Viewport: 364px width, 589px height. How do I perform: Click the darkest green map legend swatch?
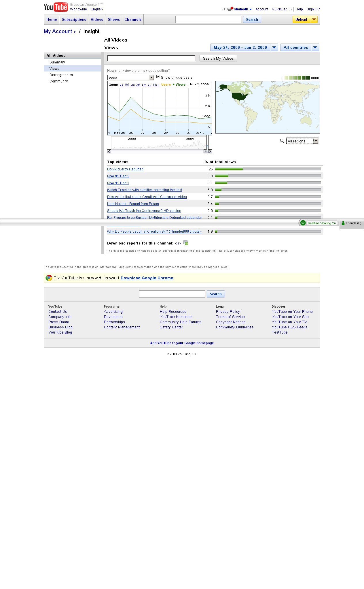pos(308,78)
